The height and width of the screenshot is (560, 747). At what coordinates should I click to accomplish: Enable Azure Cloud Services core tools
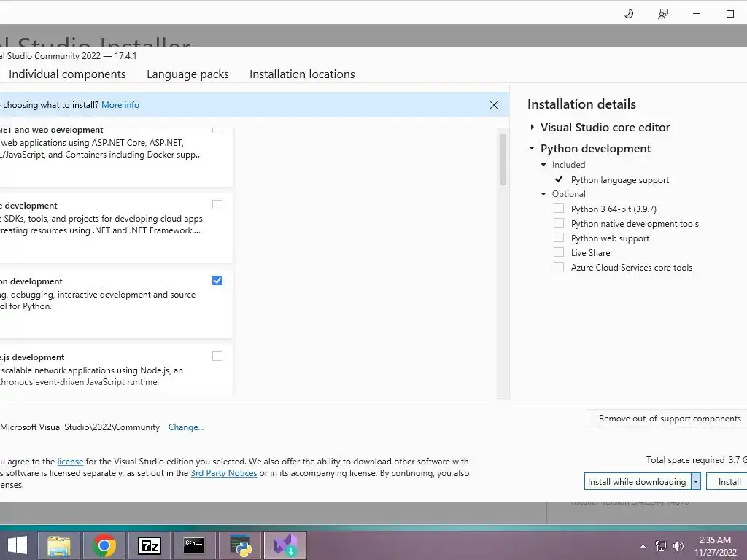(559, 267)
